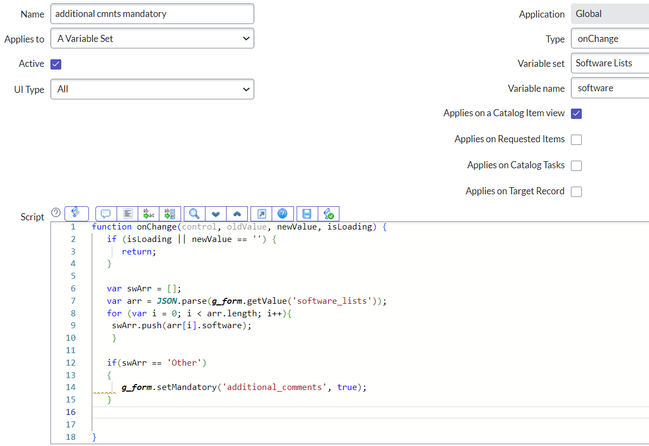Uncheck the Active checkbox

[x=56, y=64]
